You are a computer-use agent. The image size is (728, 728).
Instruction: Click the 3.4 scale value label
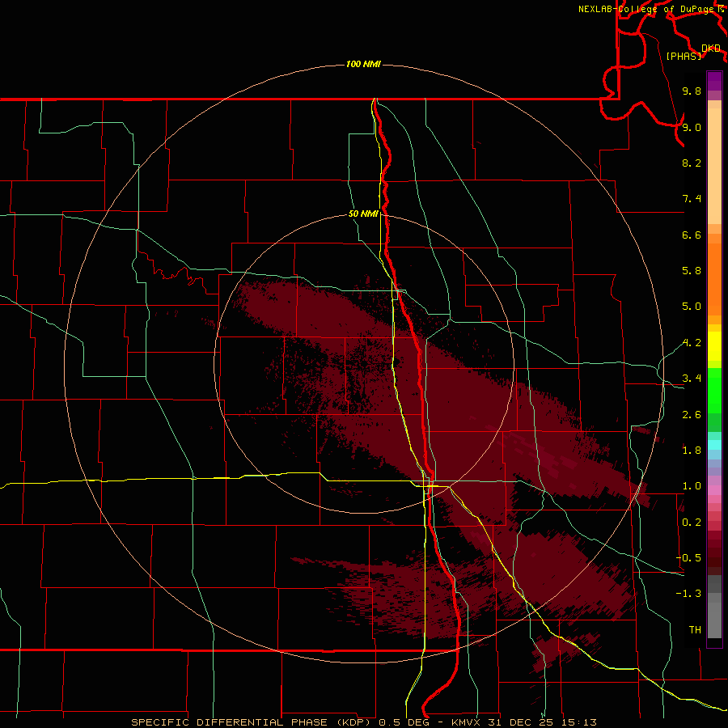(692, 379)
